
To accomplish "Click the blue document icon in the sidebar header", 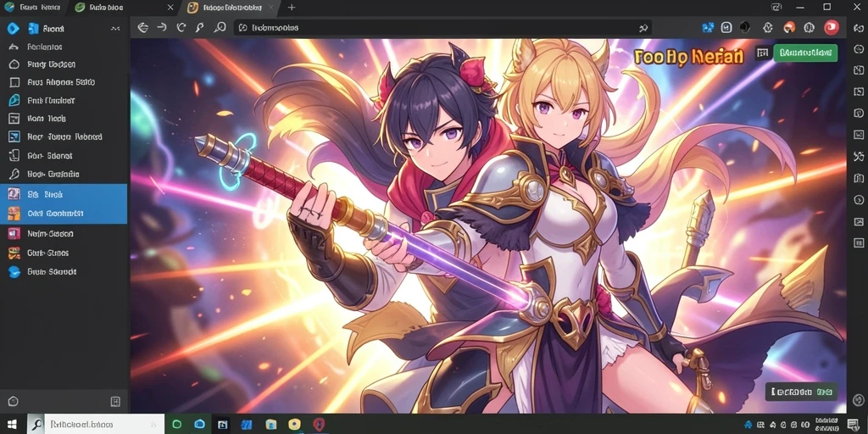I will (33, 28).
